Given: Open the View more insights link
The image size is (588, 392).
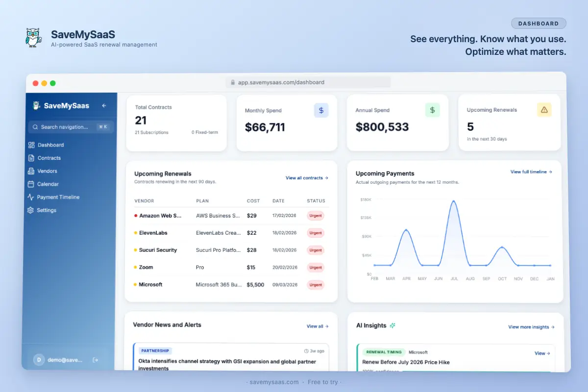Looking at the screenshot, I should [531, 327].
